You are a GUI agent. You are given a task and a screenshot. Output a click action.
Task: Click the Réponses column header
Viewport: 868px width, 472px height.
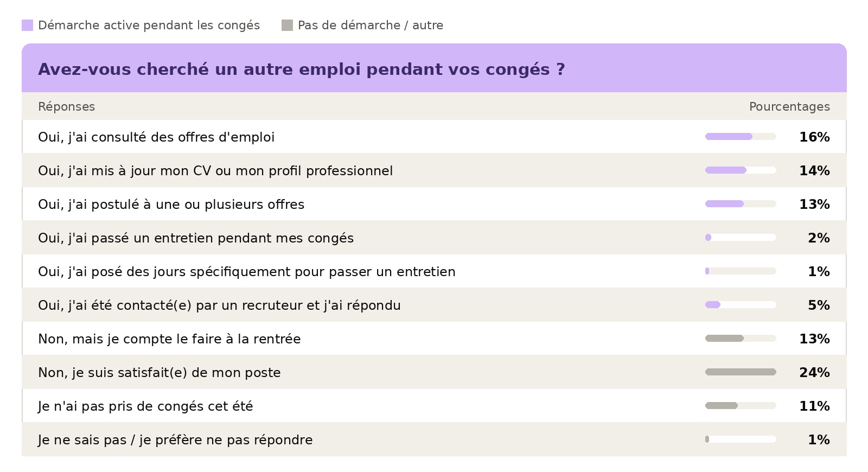click(66, 107)
